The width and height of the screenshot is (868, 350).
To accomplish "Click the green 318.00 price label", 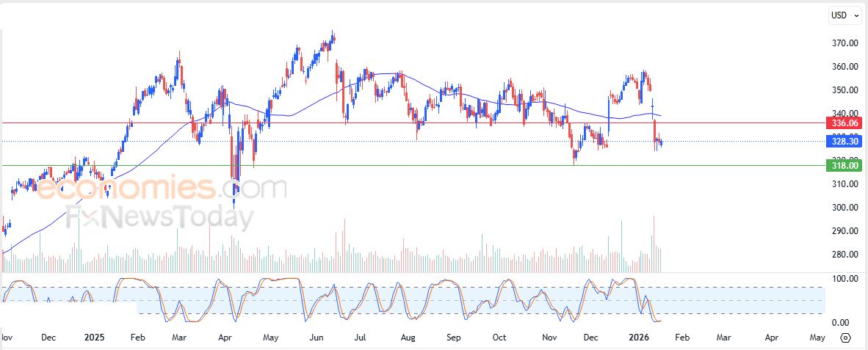I will 845,165.
